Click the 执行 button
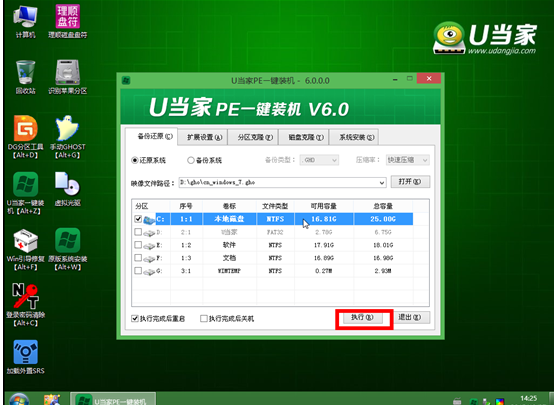 [363, 317]
